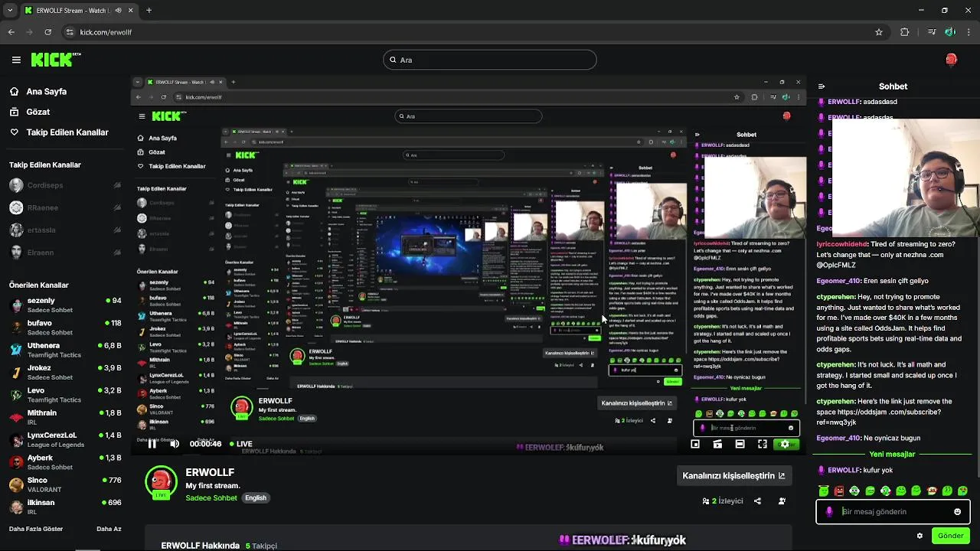Screen dimensions: 980x551
Task: Click the Egeomer_410 name on 'Ne oynicaz bugun'
Action: click(x=838, y=438)
